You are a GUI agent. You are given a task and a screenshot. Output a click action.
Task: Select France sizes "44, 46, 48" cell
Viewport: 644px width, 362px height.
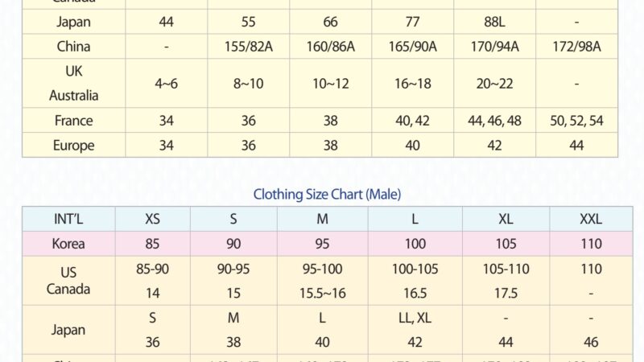pyautogui.click(x=494, y=121)
